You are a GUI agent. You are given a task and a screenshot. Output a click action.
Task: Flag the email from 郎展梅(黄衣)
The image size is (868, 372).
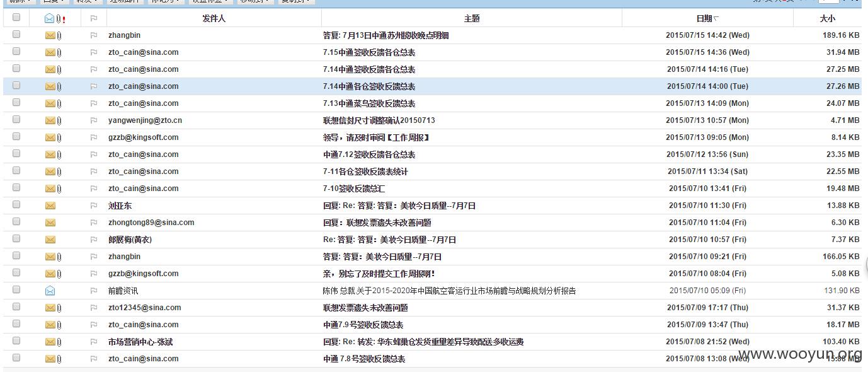(x=94, y=240)
